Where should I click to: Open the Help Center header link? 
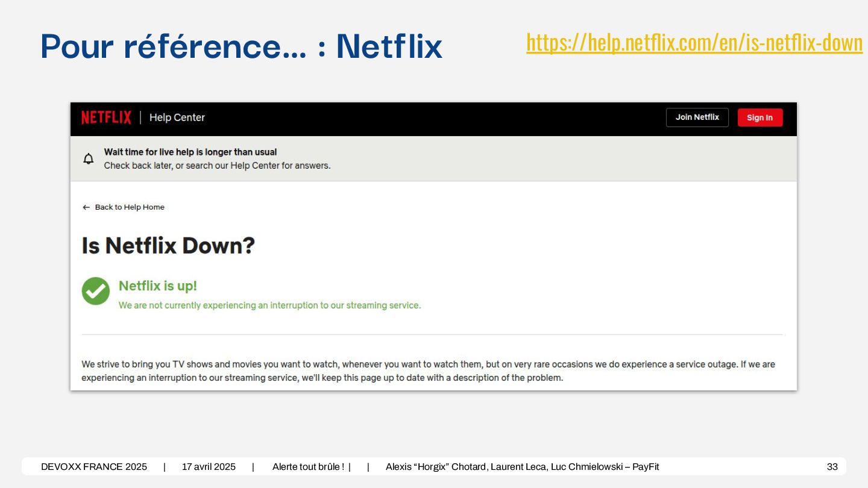(x=177, y=117)
